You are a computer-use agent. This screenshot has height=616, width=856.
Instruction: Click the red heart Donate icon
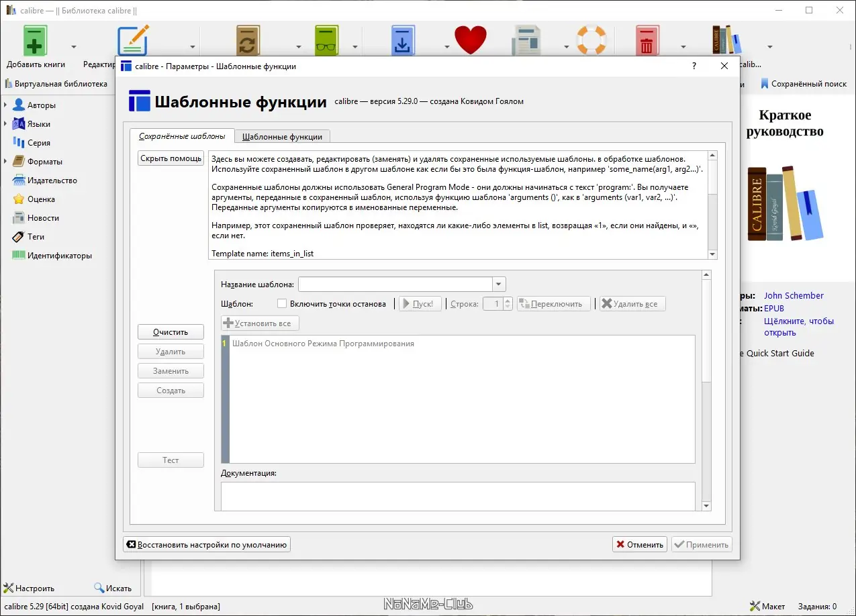[470, 41]
